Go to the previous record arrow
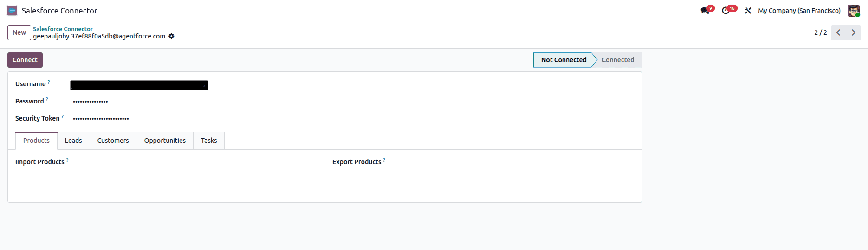The width and height of the screenshot is (868, 250). (x=838, y=32)
